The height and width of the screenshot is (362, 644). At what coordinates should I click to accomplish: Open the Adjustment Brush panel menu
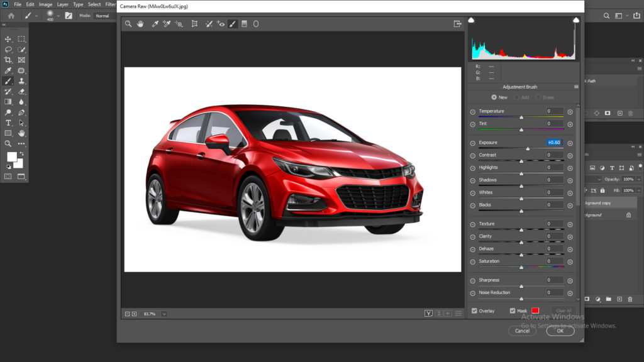point(576,87)
